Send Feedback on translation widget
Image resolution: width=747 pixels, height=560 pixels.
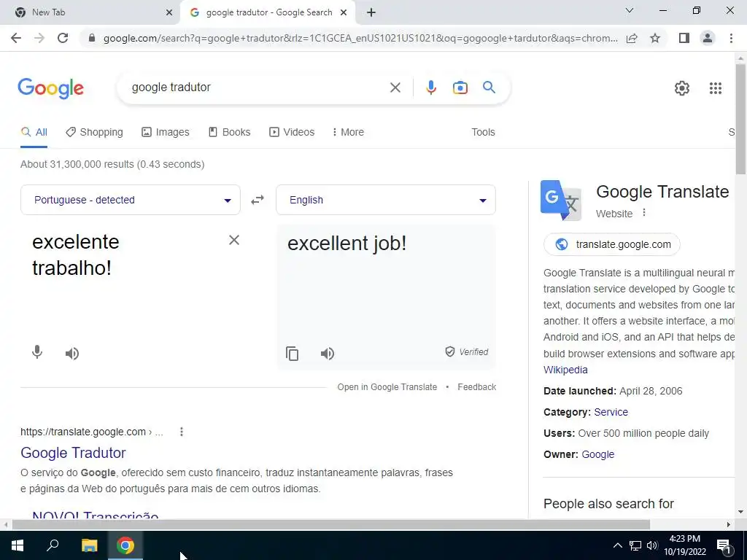click(477, 387)
